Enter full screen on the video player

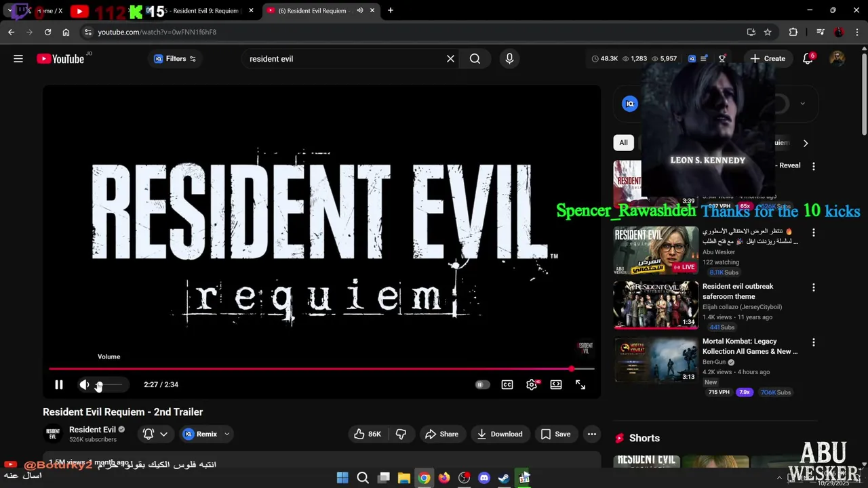pos(580,385)
